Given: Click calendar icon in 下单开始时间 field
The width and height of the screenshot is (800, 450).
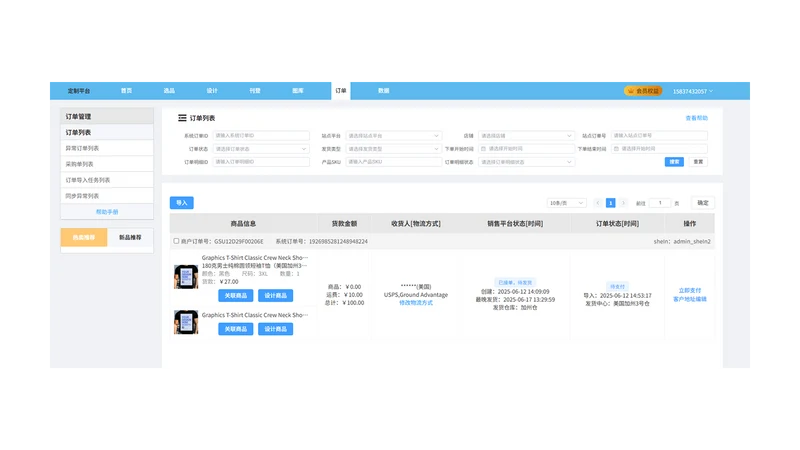Looking at the screenshot, I should (x=483, y=149).
